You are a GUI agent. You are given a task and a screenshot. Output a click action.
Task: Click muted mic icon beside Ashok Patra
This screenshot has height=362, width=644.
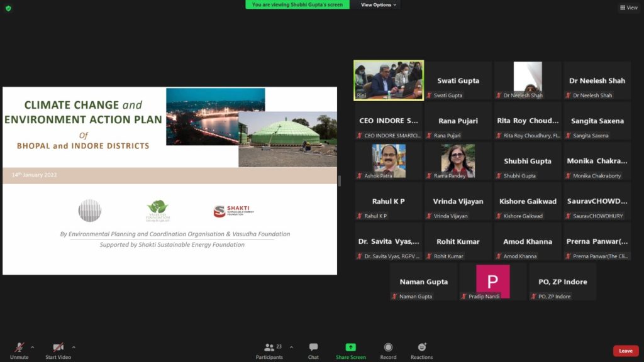pos(360,176)
